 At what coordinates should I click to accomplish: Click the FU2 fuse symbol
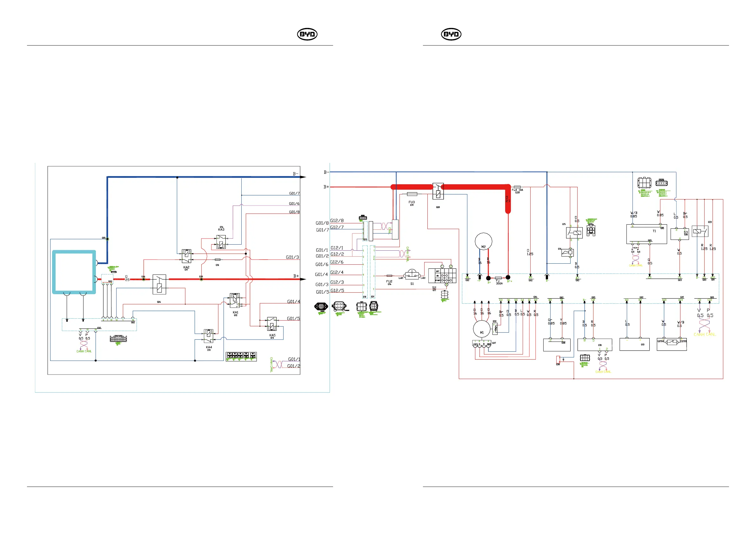tap(389, 275)
